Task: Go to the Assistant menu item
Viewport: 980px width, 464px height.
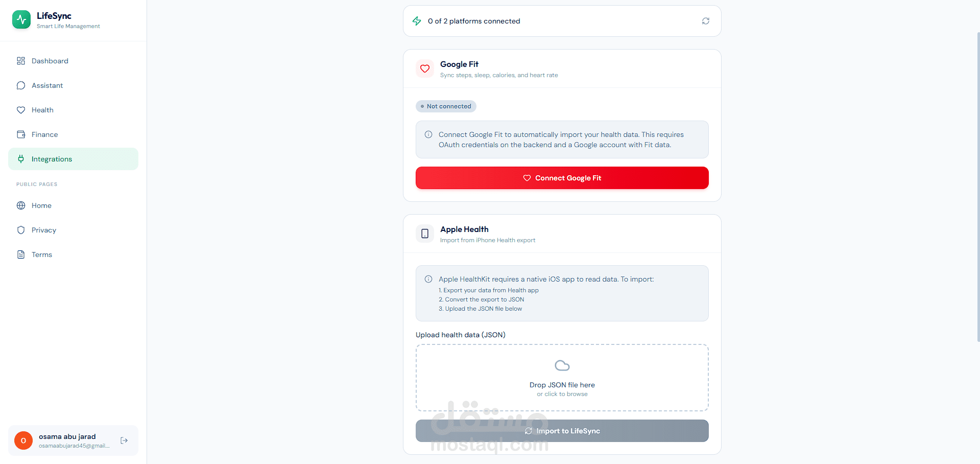Action: pyautogui.click(x=47, y=85)
